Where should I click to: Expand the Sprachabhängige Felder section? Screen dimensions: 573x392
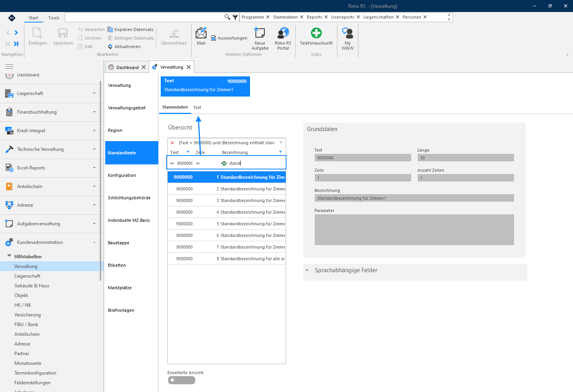pyautogui.click(x=307, y=270)
